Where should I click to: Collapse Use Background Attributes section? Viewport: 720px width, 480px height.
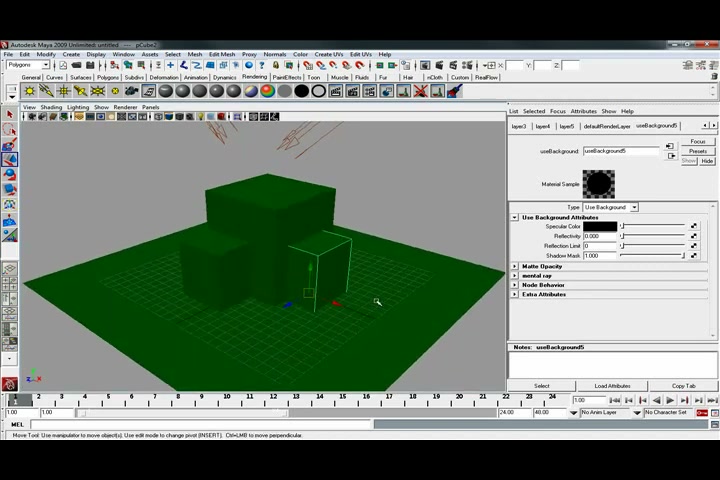click(515, 217)
